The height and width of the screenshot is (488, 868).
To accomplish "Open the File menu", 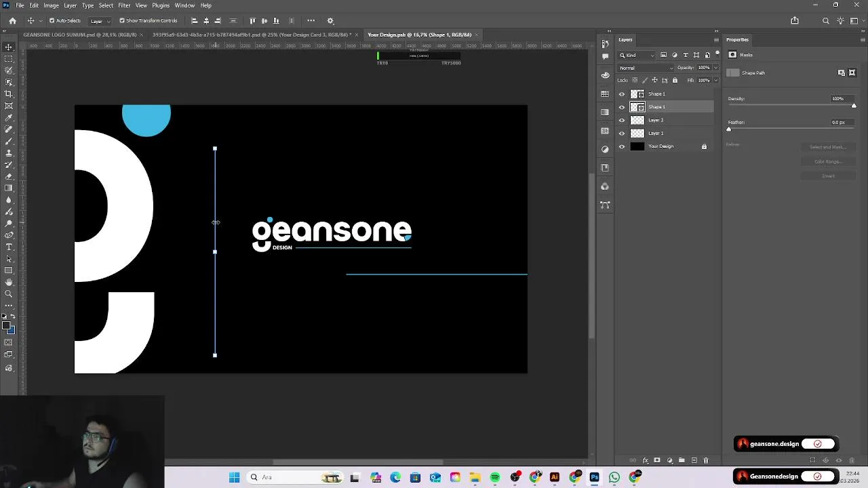I will (20, 5).
